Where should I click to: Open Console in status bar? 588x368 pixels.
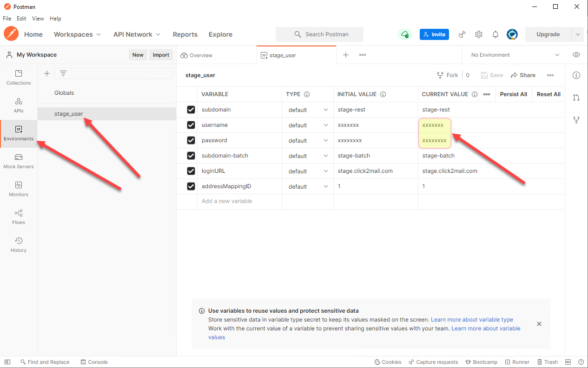tap(94, 362)
